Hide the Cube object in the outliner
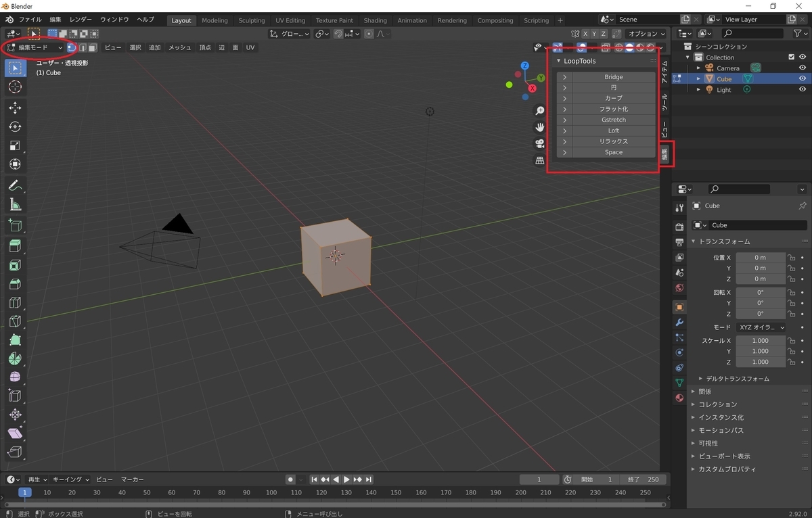 click(803, 78)
